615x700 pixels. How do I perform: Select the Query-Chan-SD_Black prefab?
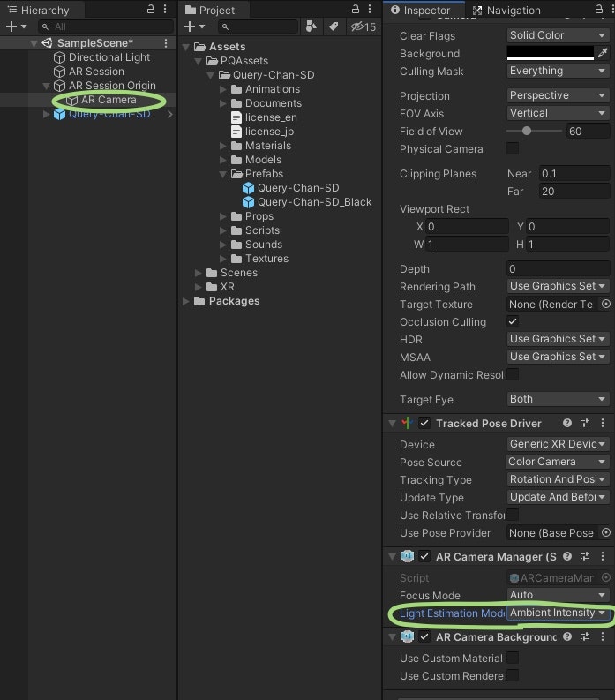[314, 202]
